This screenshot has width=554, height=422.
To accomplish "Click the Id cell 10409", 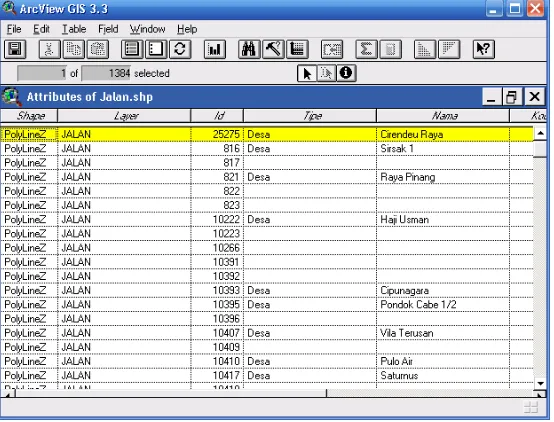I will click(217, 347).
